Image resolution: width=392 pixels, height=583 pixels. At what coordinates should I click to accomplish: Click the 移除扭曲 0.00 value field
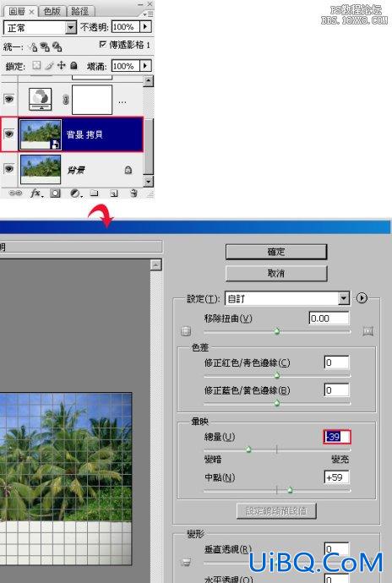(329, 319)
